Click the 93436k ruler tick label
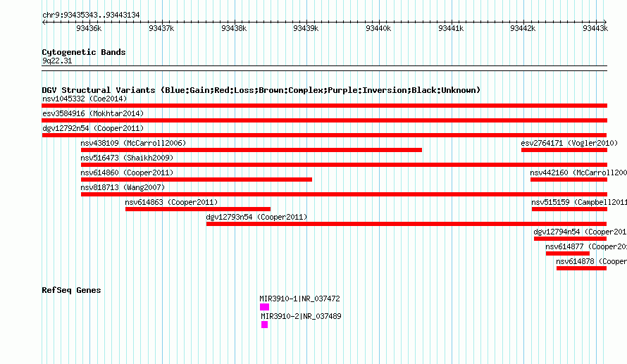The height and width of the screenshot is (364, 627). tap(89, 28)
